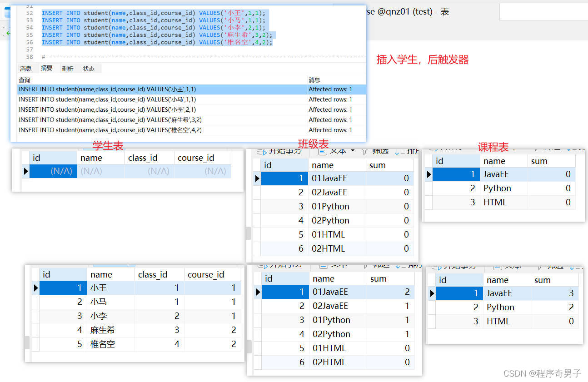Select the summary row for VALUES('椎名空',4,2)

(x=192, y=130)
